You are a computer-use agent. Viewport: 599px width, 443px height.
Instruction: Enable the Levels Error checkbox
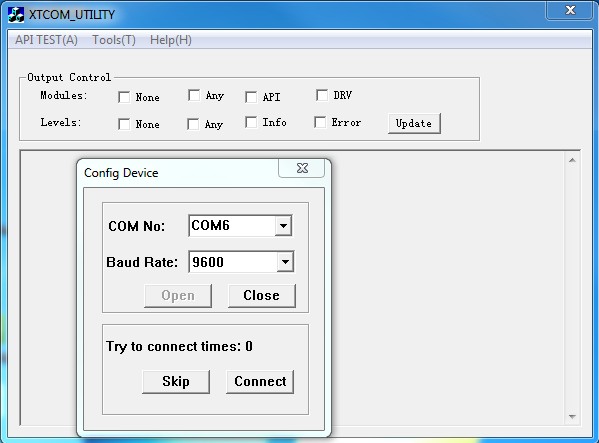(x=320, y=122)
